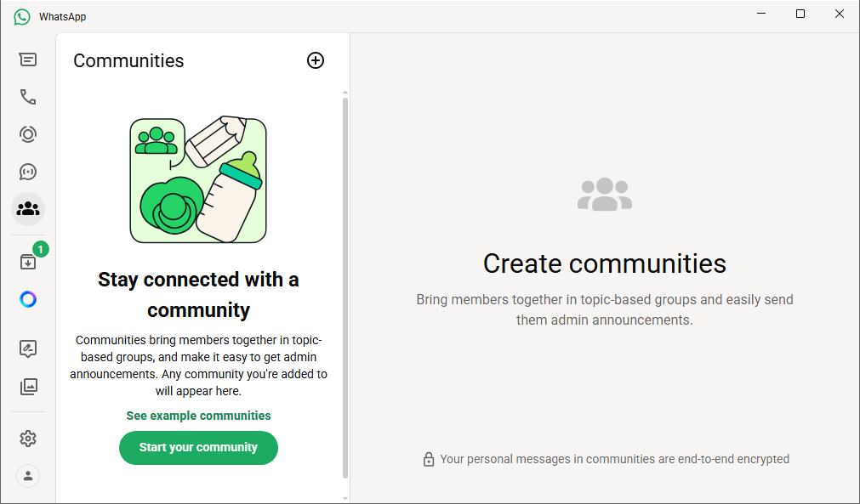Screen dimensions: 860x504
Task: Open the media gallery sidebar icon
Action: pos(28,387)
